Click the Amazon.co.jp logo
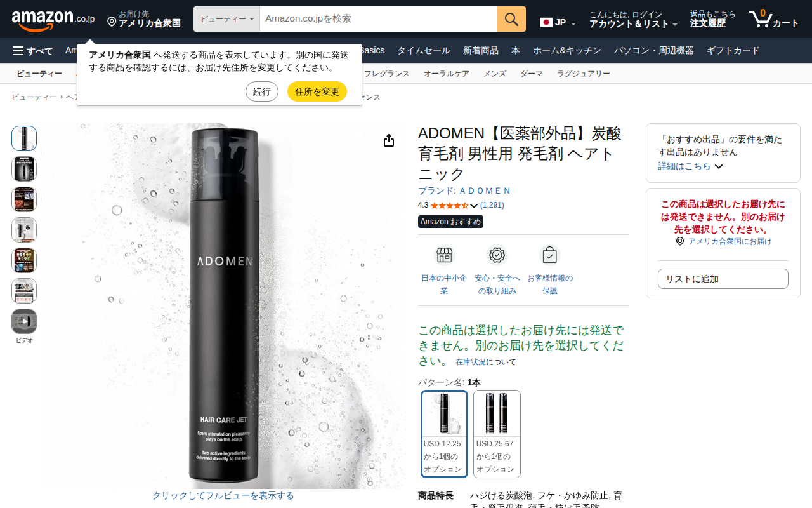 coord(53,20)
